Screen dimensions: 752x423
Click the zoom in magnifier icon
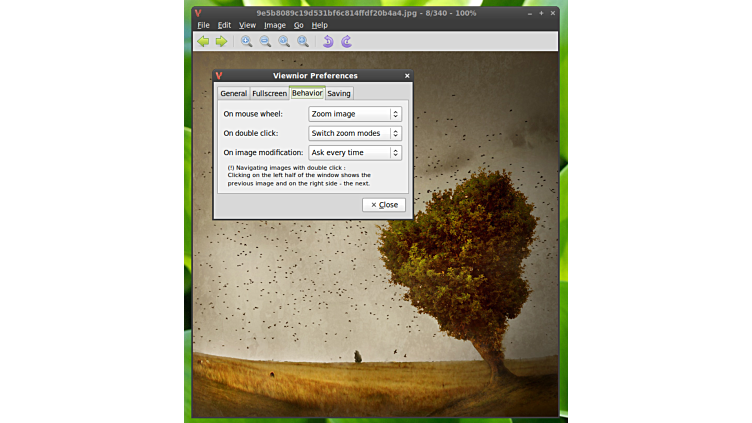(x=247, y=42)
